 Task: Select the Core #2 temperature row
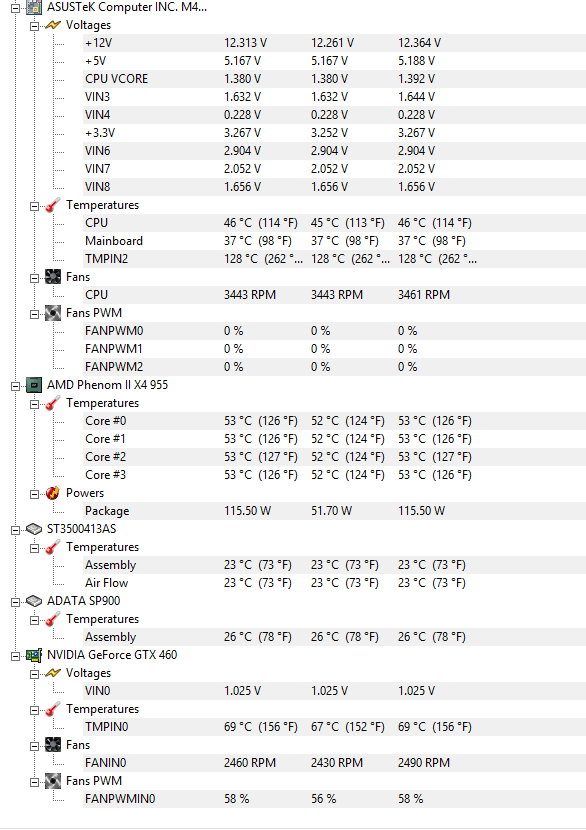pyautogui.click(x=335, y=457)
